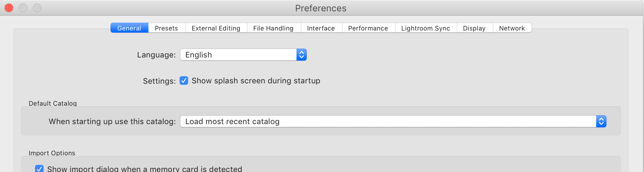
Task: Switch to the Lightroom Sync tab
Action: coord(425,28)
